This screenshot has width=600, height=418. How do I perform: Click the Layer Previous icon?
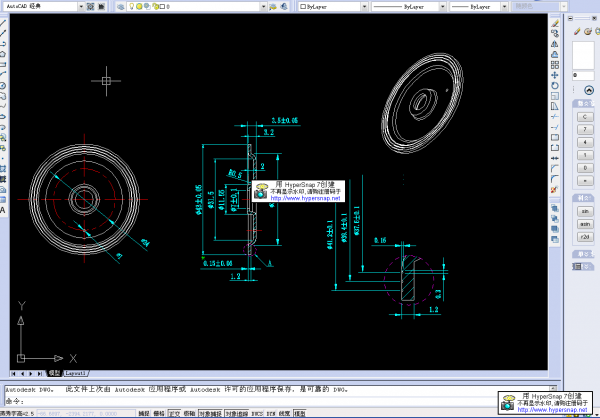[x=284, y=7]
